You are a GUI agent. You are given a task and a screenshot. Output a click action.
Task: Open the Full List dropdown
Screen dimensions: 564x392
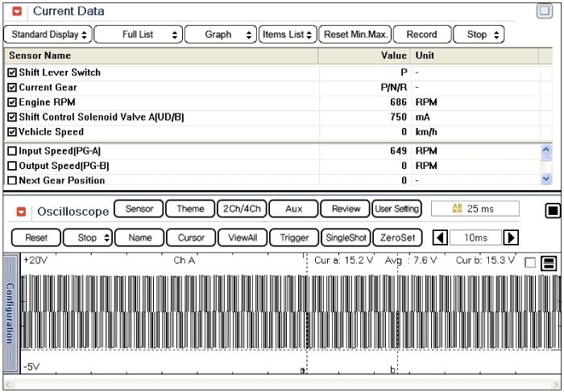[x=139, y=35]
